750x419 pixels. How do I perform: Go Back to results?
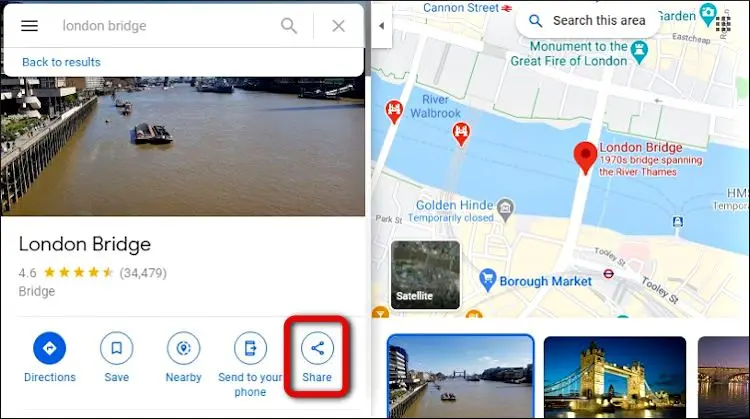pyautogui.click(x=61, y=62)
